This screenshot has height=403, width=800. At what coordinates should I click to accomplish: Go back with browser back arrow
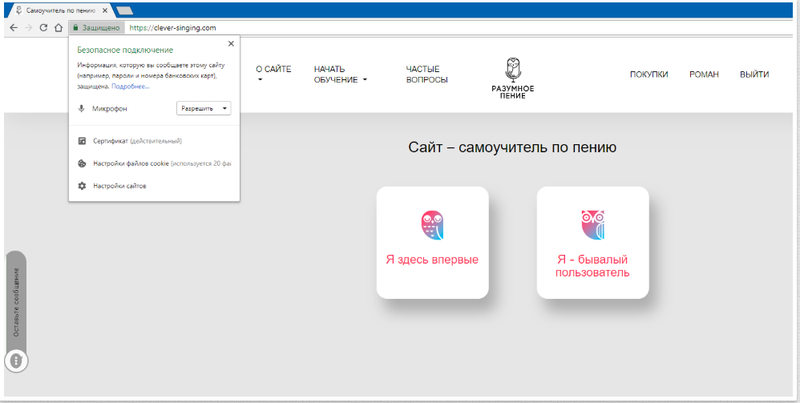click(x=14, y=28)
